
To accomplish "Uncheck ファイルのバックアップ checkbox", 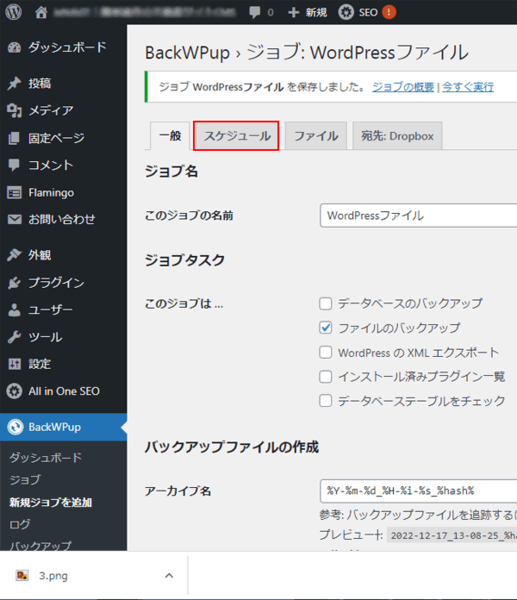I will 326,328.
